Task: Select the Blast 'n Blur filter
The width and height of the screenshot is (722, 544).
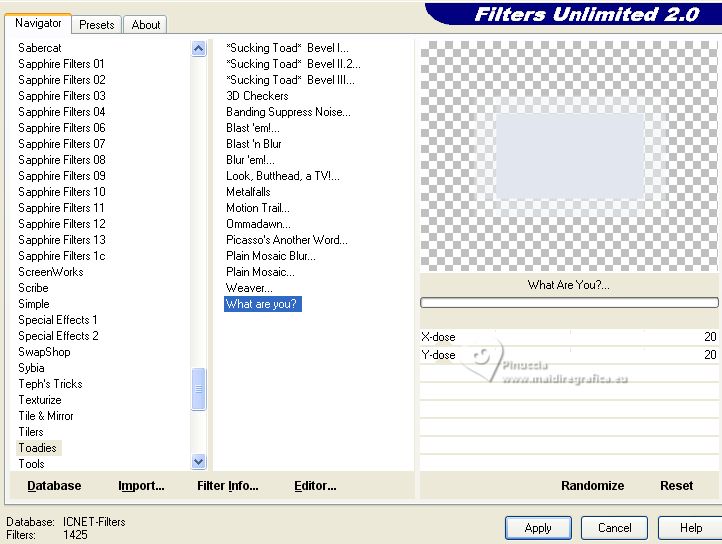Action: (254, 144)
